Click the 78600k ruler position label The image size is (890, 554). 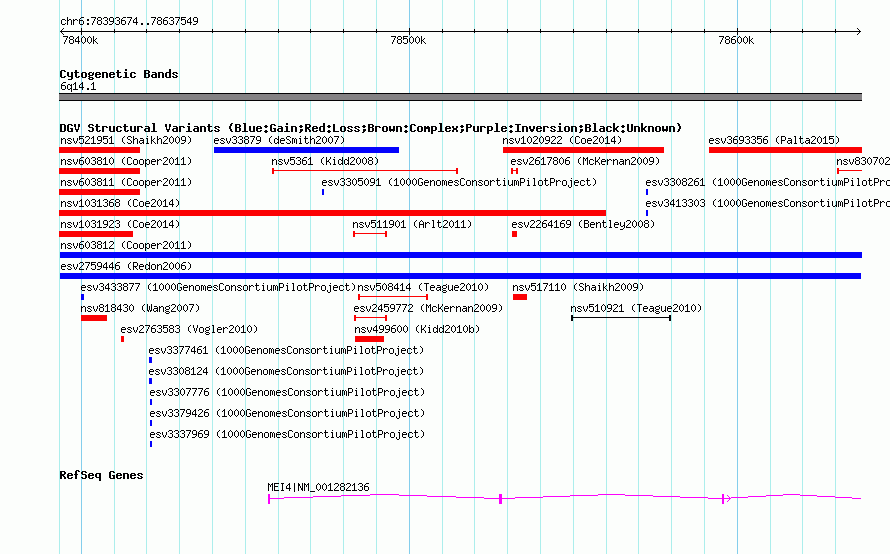coord(736,40)
